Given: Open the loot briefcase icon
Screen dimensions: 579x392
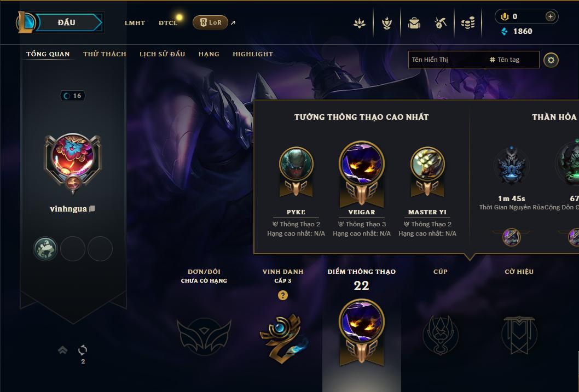Looking at the screenshot, I should click(x=414, y=24).
